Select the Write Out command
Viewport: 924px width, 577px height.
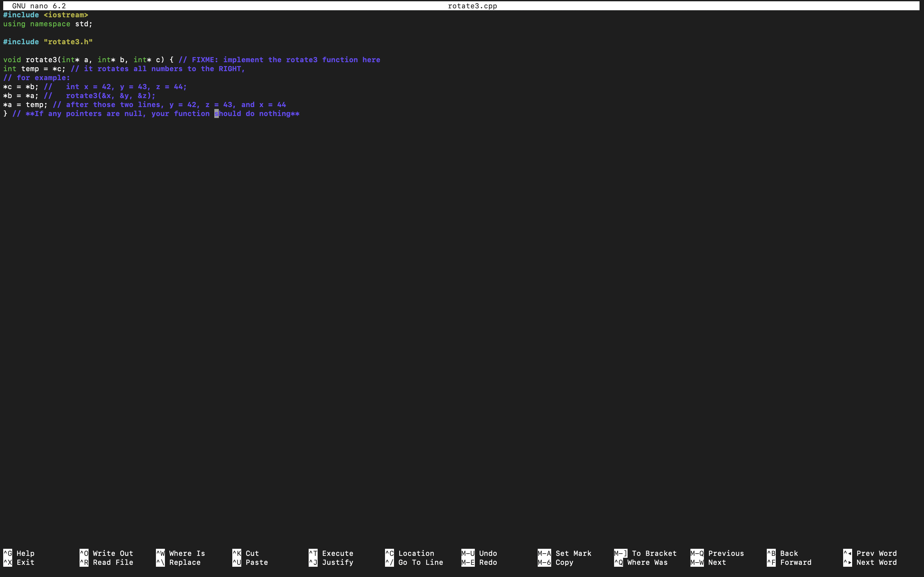coord(107,553)
